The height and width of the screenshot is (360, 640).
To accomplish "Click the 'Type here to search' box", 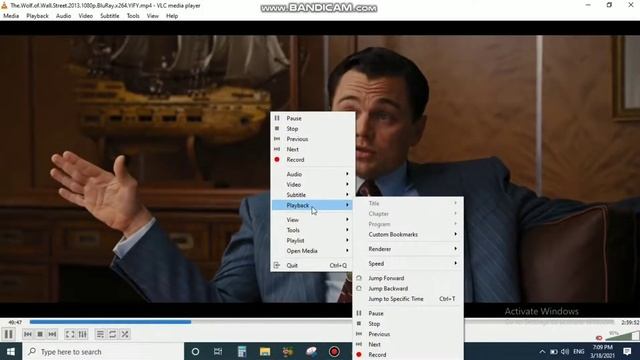I will click(x=103, y=351).
